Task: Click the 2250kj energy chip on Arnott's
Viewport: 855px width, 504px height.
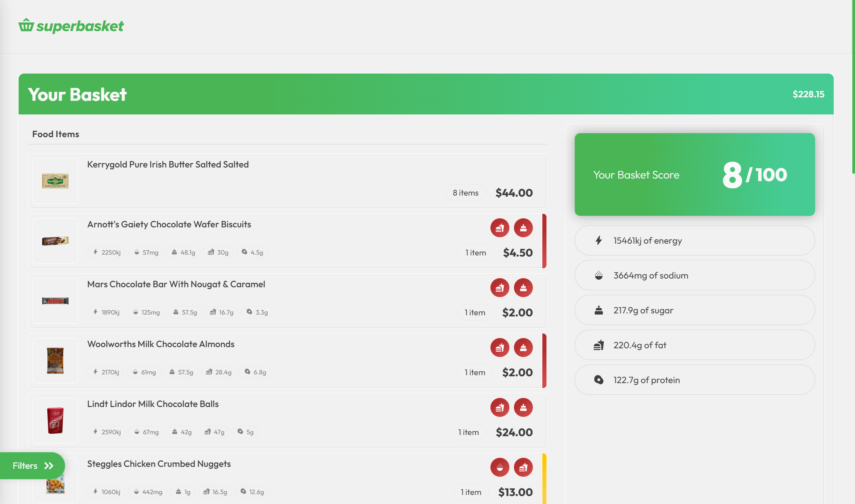Action: pos(106,252)
